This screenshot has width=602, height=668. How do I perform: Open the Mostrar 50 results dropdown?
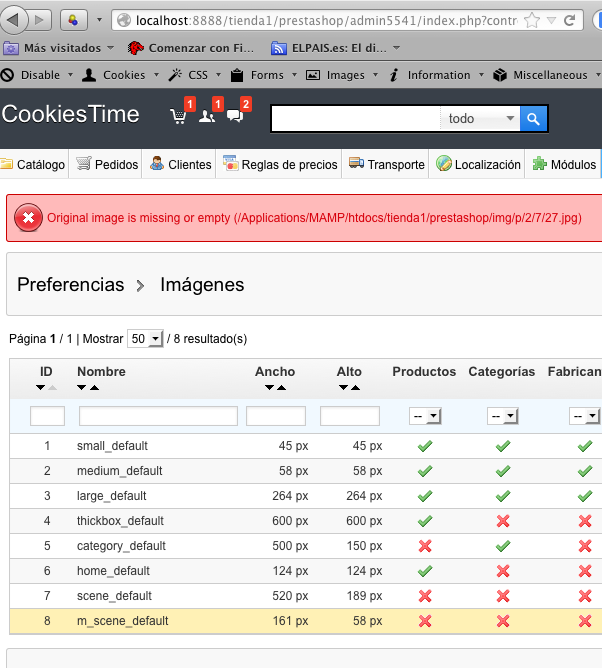(145, 339)
